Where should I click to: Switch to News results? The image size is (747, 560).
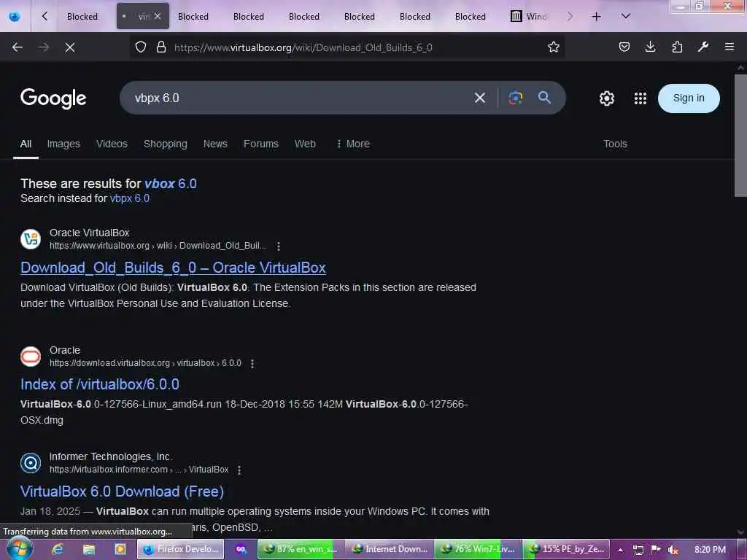[215, 144]
